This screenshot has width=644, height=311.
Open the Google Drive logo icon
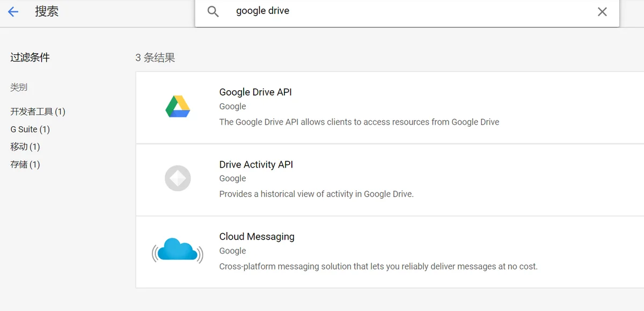coord(178,106)
